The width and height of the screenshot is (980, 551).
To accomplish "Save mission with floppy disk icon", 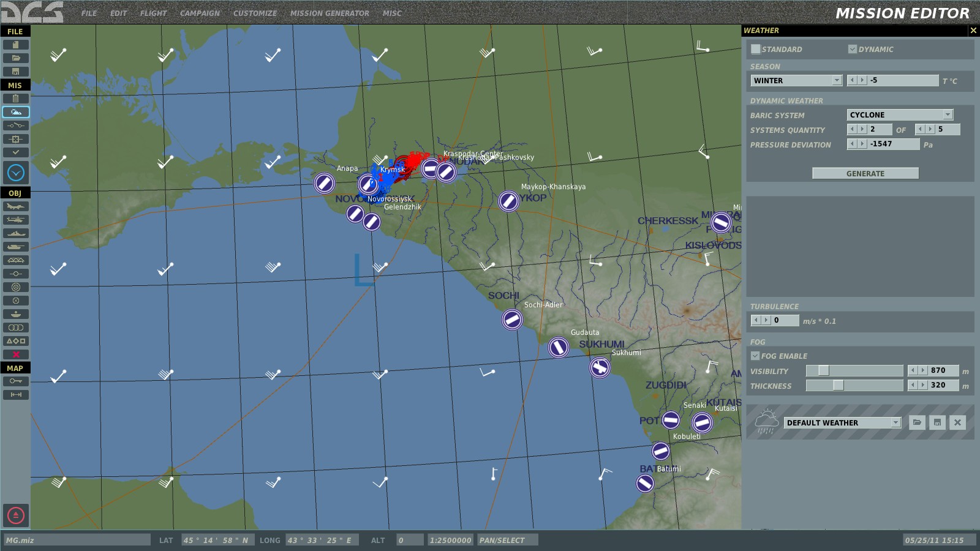I will pyautogui.click(x=16, y=72).
